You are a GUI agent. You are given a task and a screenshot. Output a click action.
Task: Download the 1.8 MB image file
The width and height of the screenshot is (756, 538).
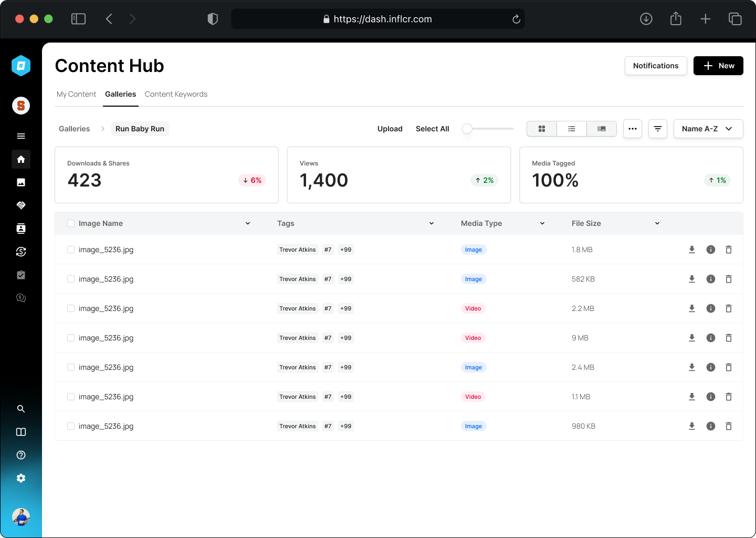(692, 250)
